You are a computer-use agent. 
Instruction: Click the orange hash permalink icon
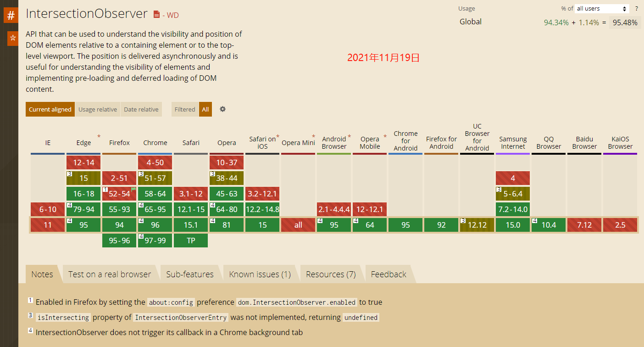[x=11, y=15]
